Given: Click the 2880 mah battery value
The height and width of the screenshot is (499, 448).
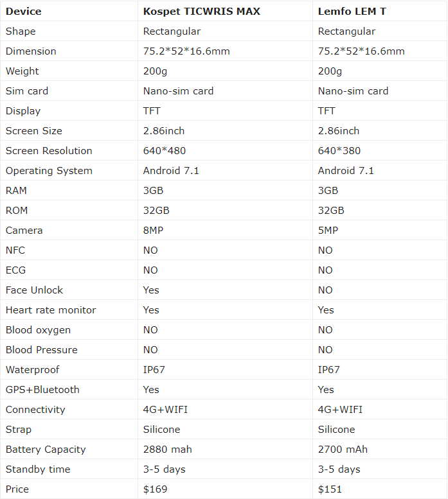Looking at the screenshot, I should (168, 450).
